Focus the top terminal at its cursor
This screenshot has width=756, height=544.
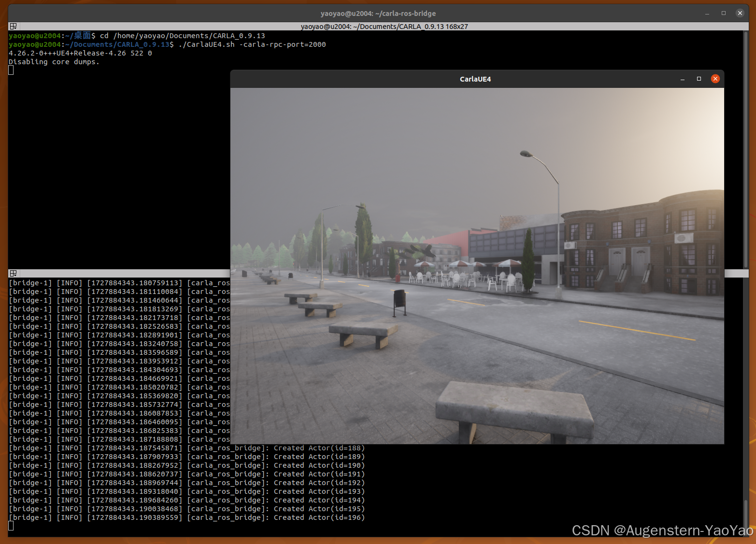11,70
